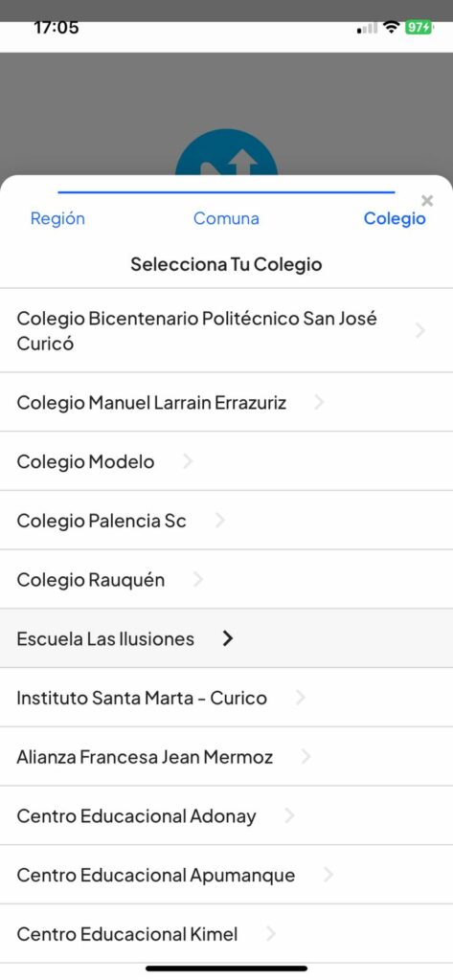Click arrow beside Colegio Manuel Larrain Errazuriz
Viewport: 453px width, 980px height.
click(319, 403)
